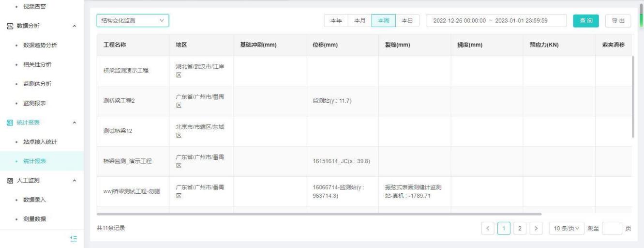Screen dimensions: 644x248
Task: Click the date range input field
Action: (496, 21)
